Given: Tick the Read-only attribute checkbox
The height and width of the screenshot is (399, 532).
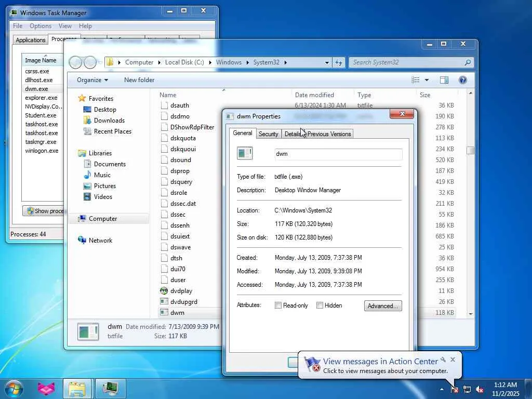Looking at the screenshot, I should pos(278,305).
